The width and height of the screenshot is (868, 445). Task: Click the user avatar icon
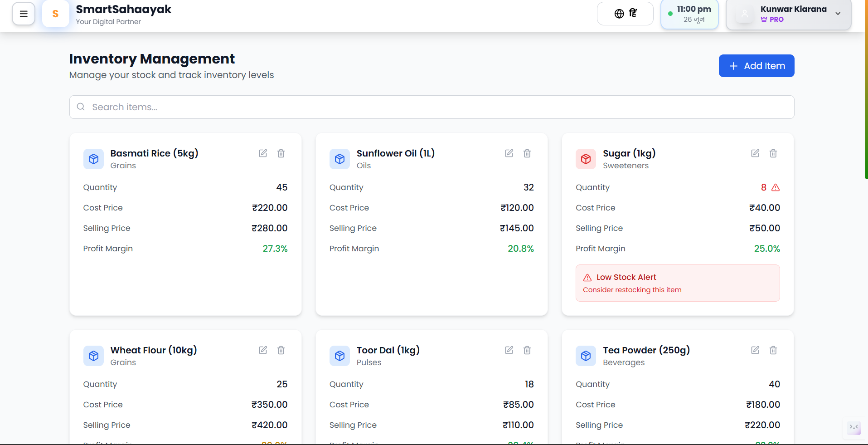(x=745, y=14)
